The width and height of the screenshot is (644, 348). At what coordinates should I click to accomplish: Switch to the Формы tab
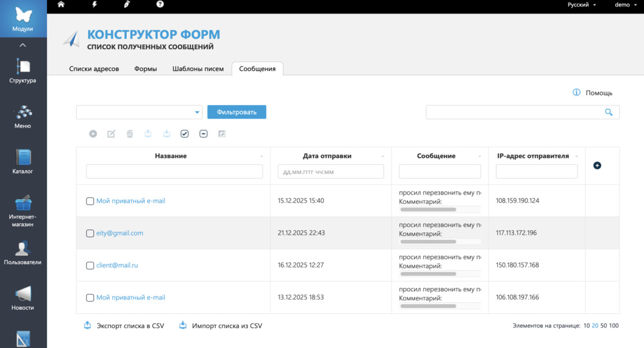point(146,68)
